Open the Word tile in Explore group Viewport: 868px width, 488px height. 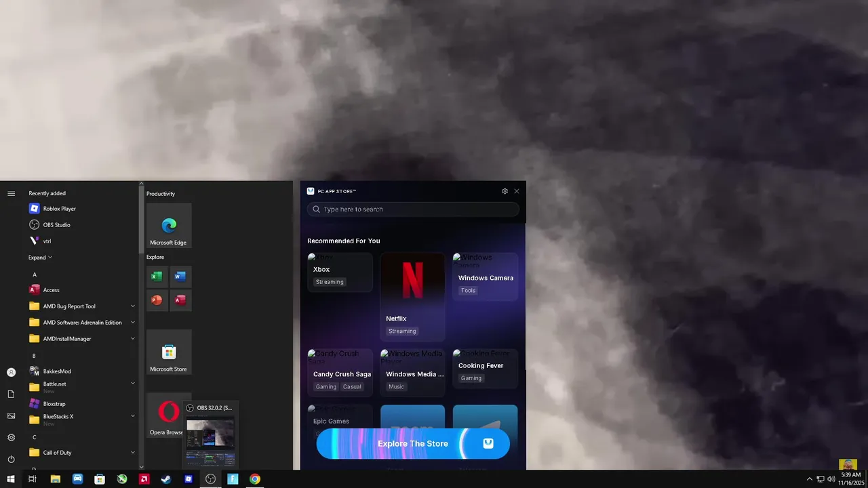pyautogui.click(x=180, y=277)
